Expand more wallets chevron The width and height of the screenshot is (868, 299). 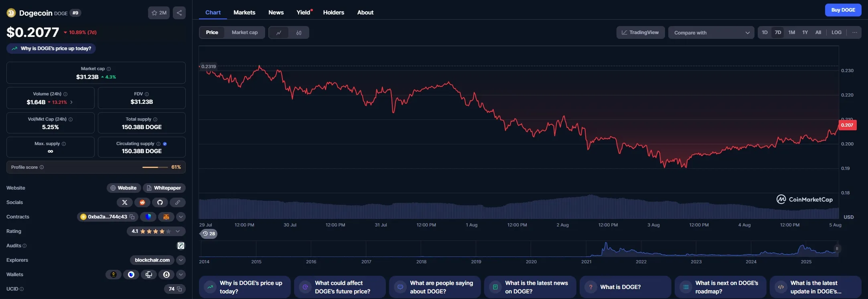click(x=181, y=275)
